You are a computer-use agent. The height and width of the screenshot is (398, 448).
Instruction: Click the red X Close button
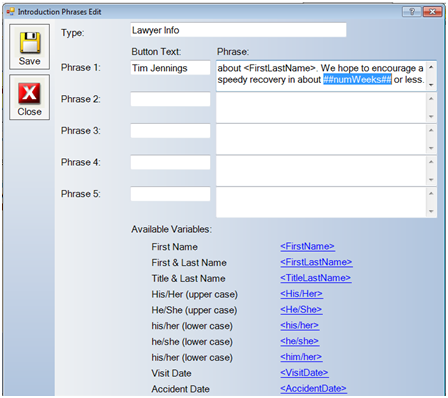coord(29,97)
